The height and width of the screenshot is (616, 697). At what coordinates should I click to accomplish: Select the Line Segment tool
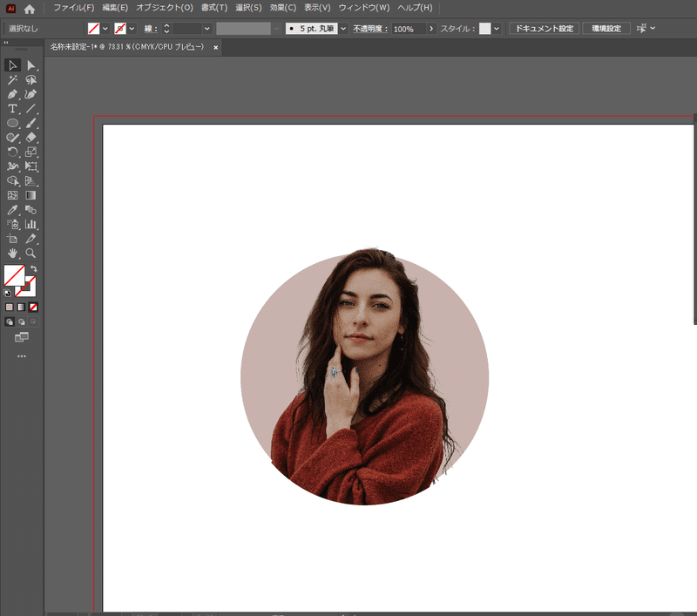[30, 108]
